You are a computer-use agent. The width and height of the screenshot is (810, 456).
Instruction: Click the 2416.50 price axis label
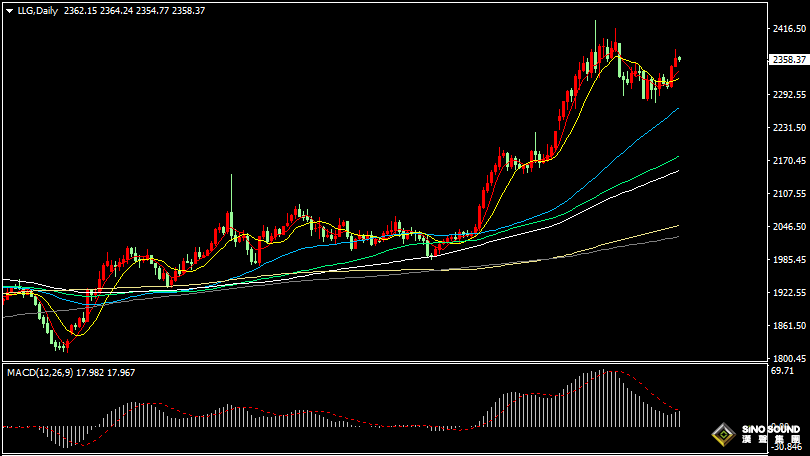point(789,29)
